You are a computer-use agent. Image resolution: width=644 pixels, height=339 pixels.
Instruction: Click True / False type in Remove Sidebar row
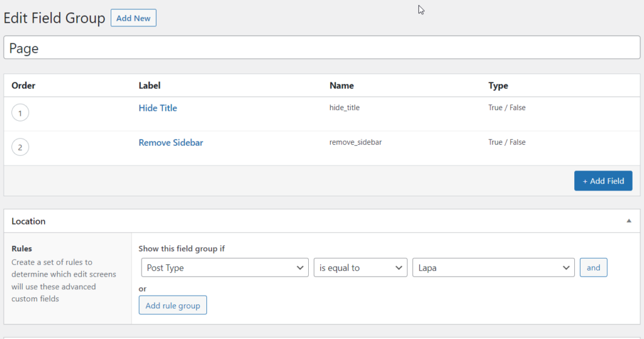[x=507, y=142]
